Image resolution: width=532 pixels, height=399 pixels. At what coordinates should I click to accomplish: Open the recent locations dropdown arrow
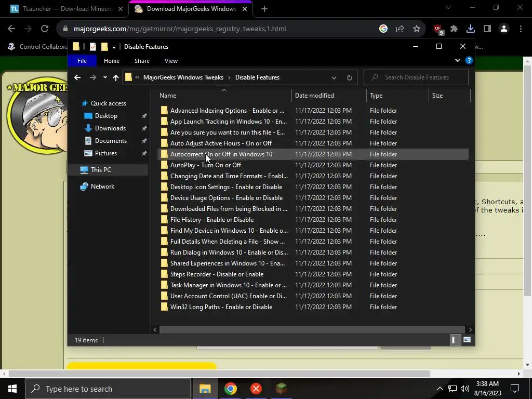(x=105, y=77)
